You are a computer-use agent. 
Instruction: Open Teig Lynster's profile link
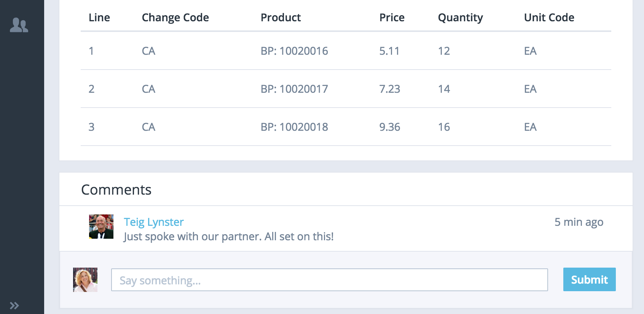click(x=153, y=222)
